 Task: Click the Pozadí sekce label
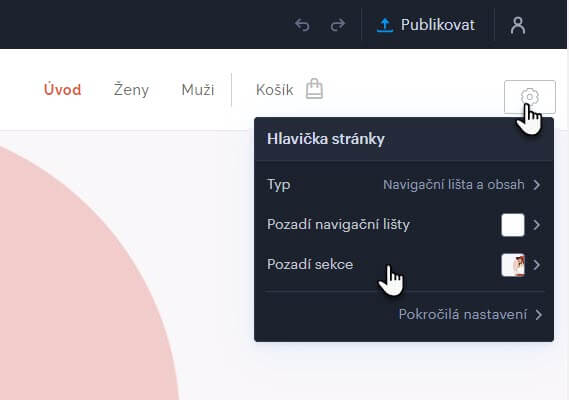pyautogui.click(x=310, y=264)
